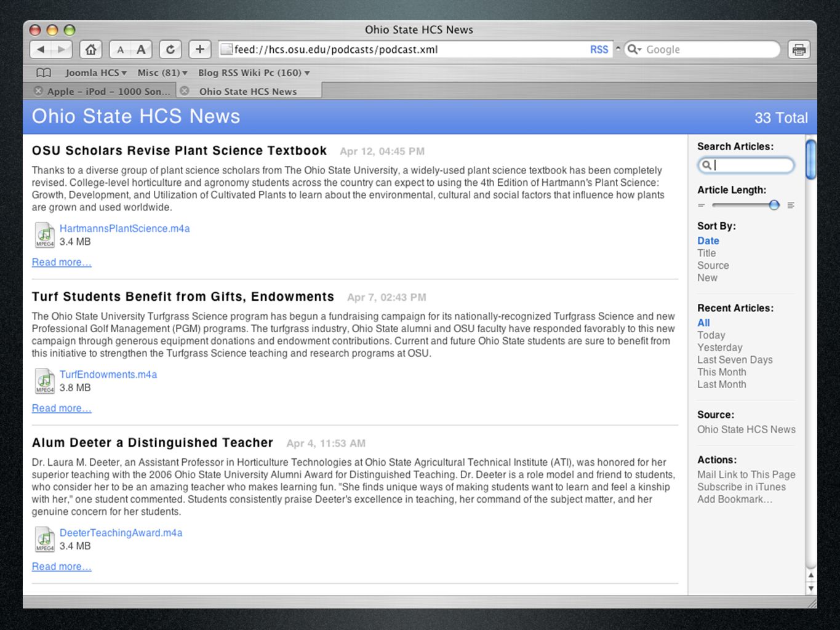Sort articles by Title
Screen dimensions: 840x630
706,253
